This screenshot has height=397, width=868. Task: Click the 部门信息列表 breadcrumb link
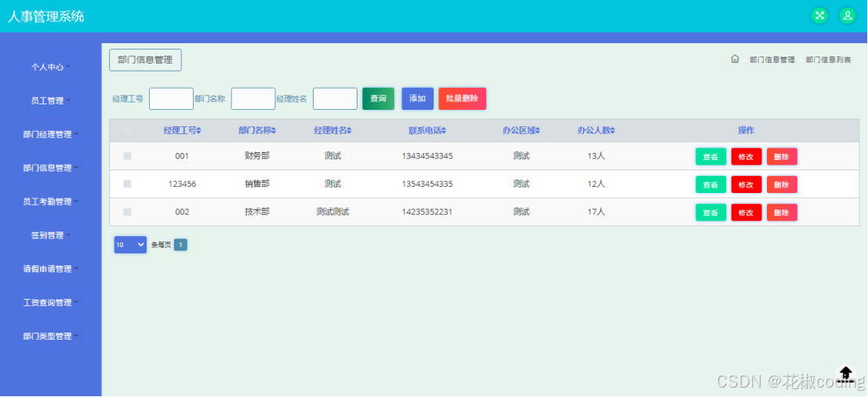coord(828,60)
